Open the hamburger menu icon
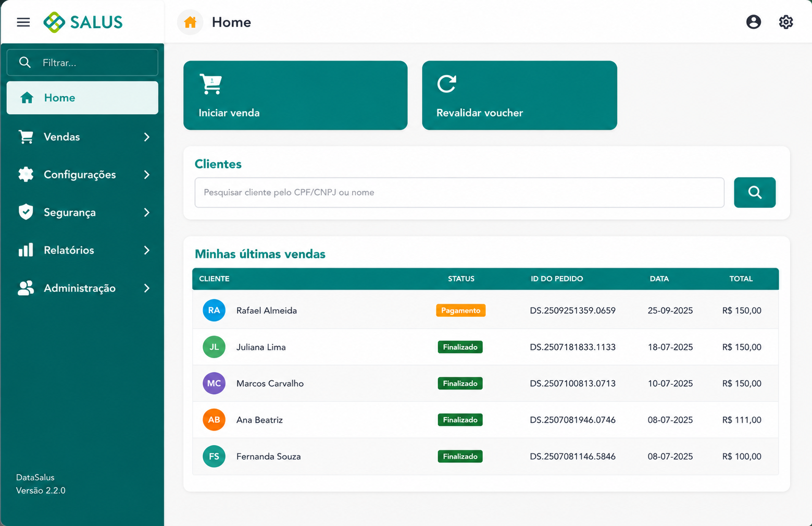Viewport: 812px width, 526px height. tap(23, 22)
